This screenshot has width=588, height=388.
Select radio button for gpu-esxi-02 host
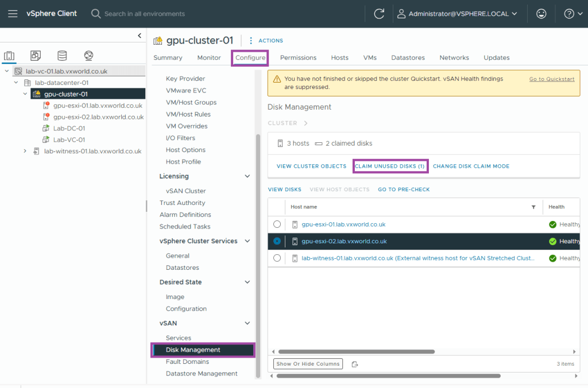tap(277, 242)
